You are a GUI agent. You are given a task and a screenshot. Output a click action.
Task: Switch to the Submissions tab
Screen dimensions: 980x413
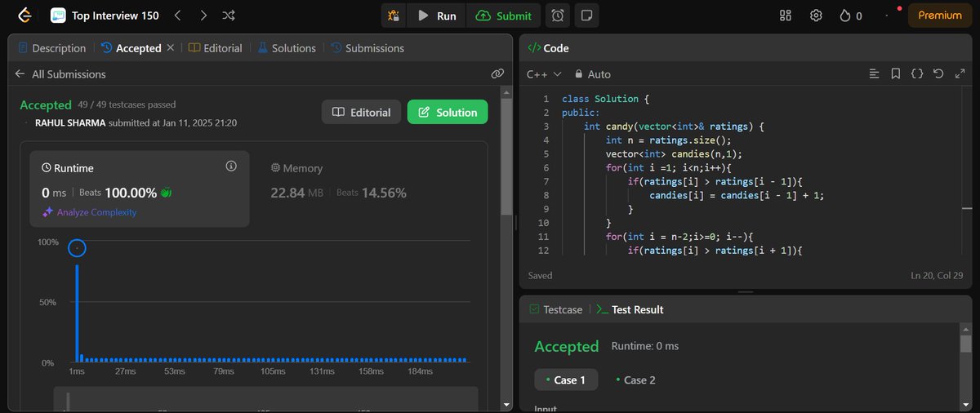click(367, 48)
